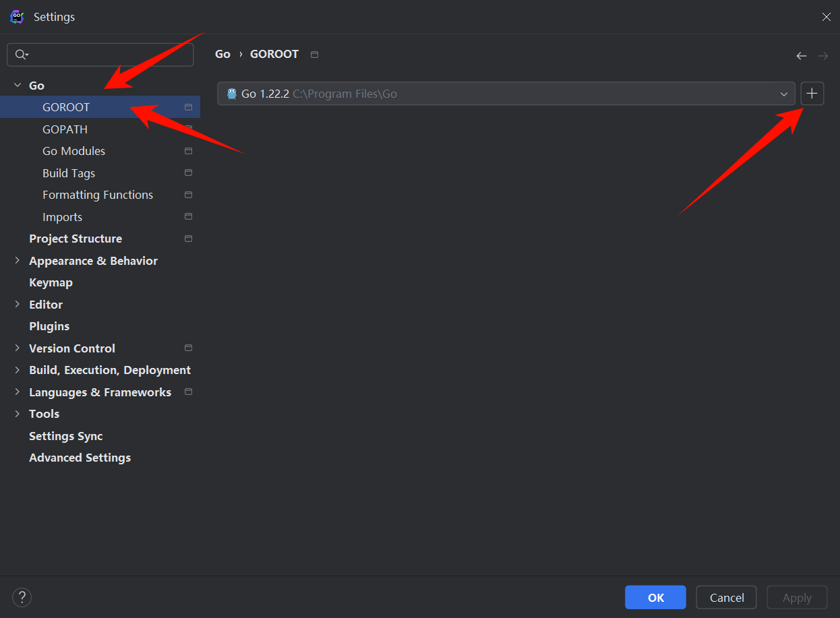Screen dimensions: 840x618
Task: Click the forward arrow in the settings header
Action: (x=822, y=56)
